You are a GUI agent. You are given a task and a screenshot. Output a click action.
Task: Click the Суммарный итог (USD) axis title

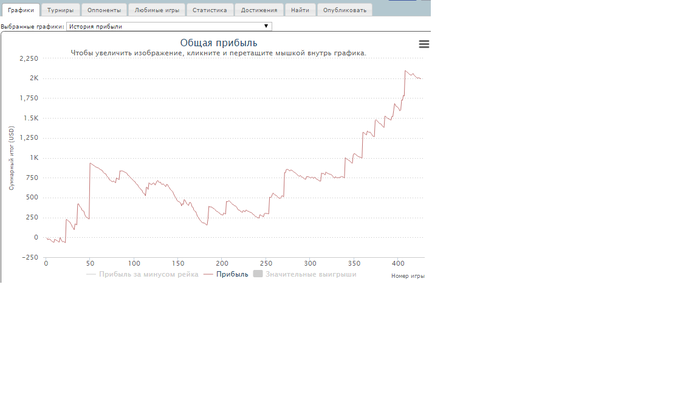pyautogui.click(x=12, y=158)
